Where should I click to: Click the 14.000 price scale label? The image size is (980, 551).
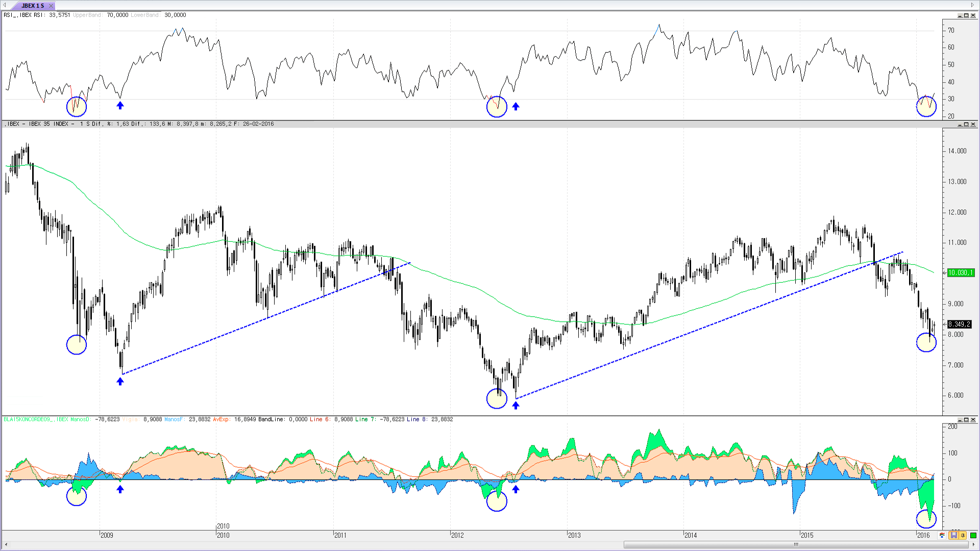point(958,151)
